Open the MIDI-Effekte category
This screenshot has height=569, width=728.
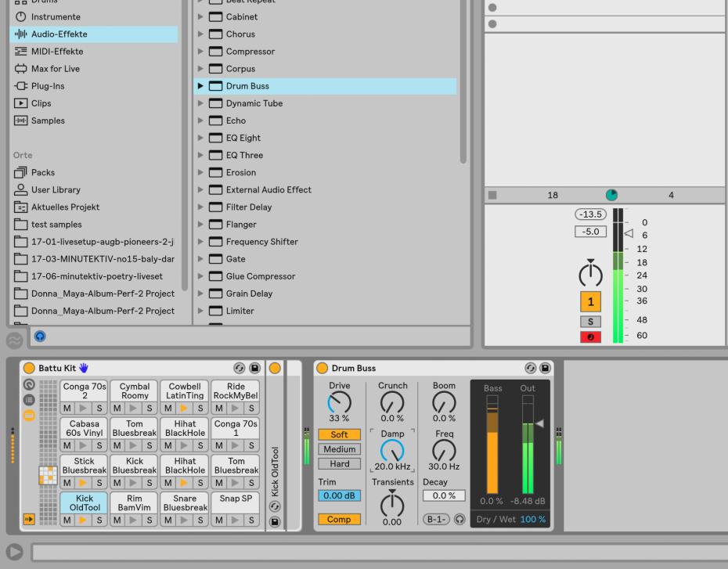point(57,52)
